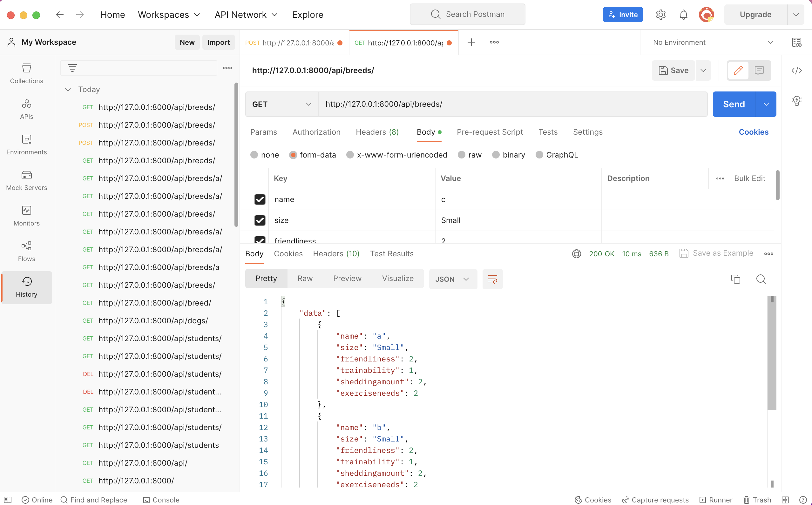
Task: Click the filter icon in Collections
Action: point(72,68)
